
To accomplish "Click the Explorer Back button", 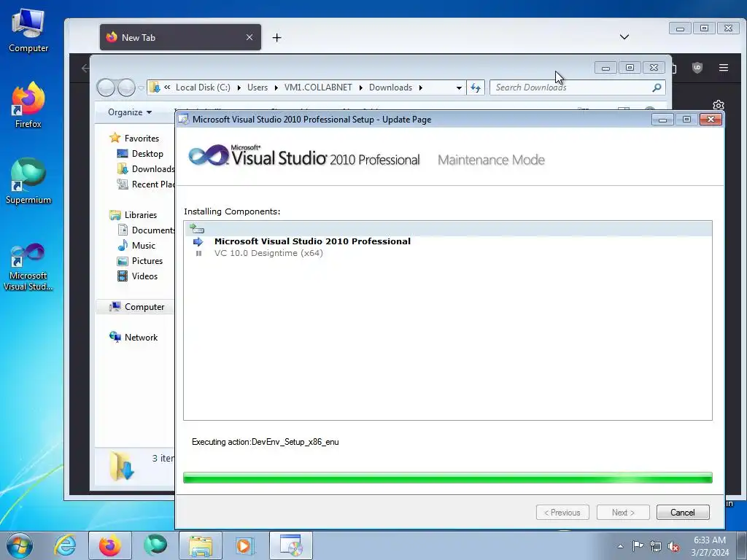I will [x=106, y=87].
